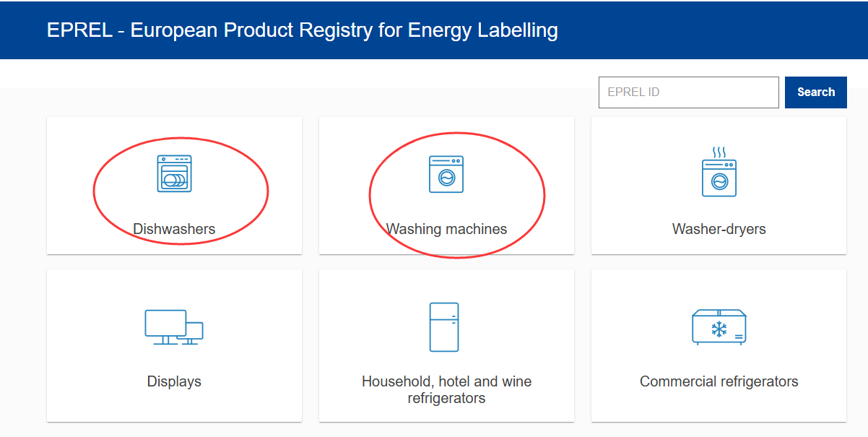Click the commercial freezer snowflake icon
This screenshot has width=868, height=437.
(x=719, y=327)
